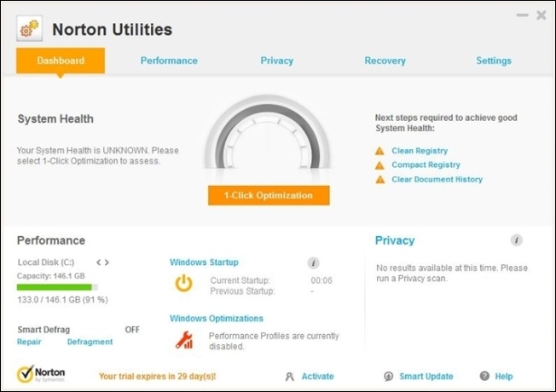The height and width of the screenshot is (392, 556).
Task: Click warning icon beside Compact Registry
Action: point(379,165)
